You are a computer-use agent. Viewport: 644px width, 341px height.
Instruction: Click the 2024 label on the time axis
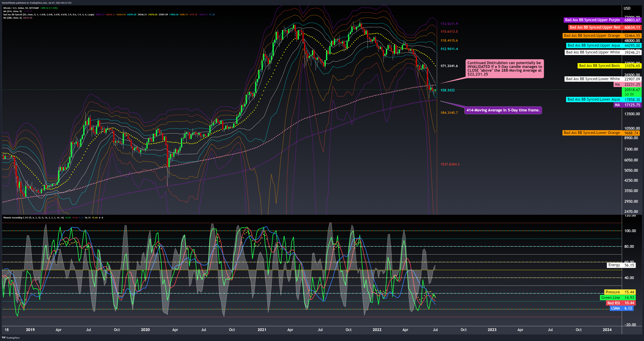(607, 330)
